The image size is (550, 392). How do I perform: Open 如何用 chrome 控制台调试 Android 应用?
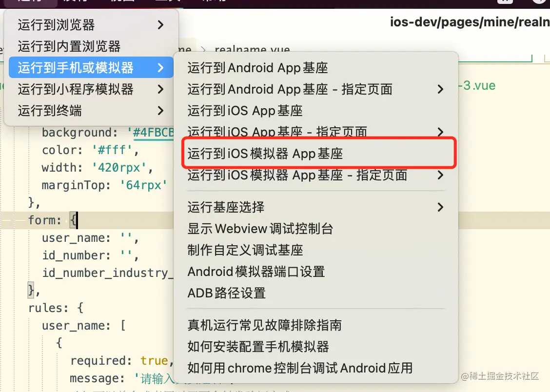point(316,368)
